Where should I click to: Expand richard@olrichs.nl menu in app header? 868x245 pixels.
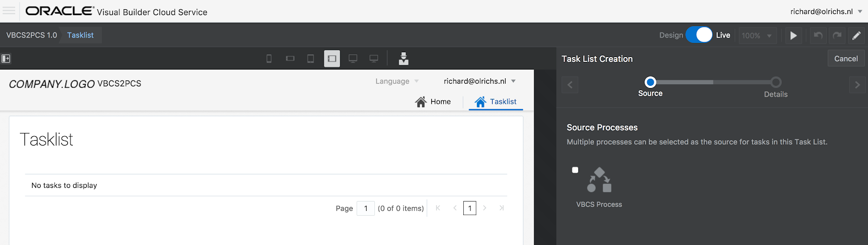point(480,81)
